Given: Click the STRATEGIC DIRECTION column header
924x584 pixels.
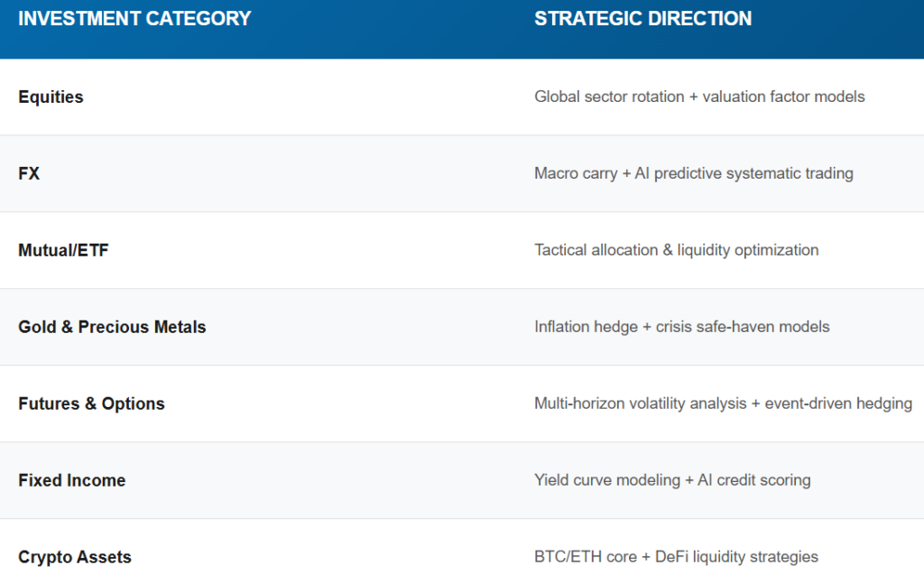Looking at the screenshot, I should (x=642, y=19).
